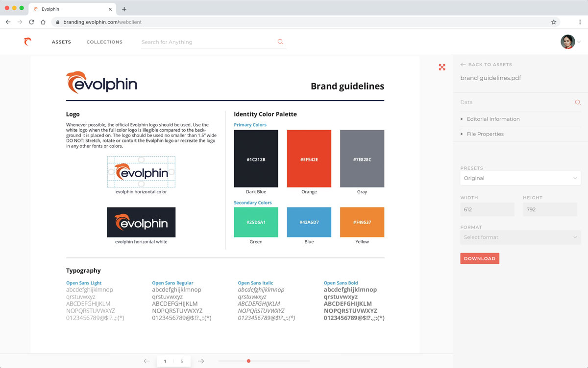Bookmark page with star icon

[x=554, y=22]
